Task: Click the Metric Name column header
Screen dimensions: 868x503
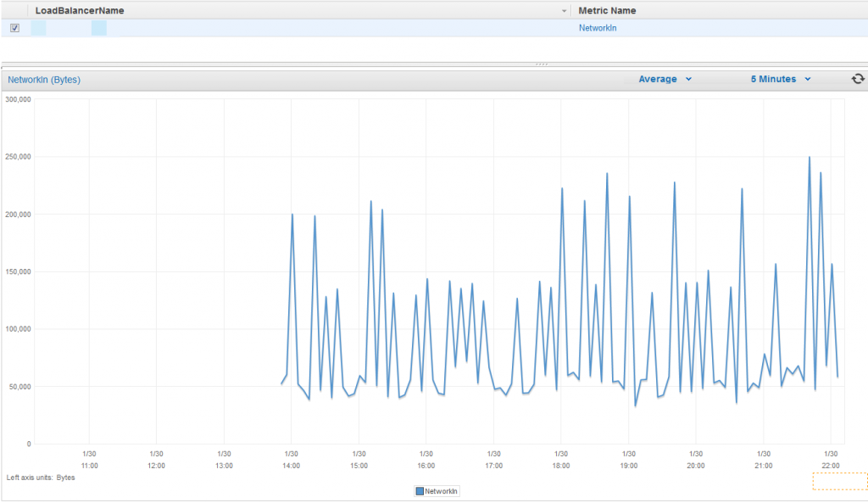Action: click(607, 10)
